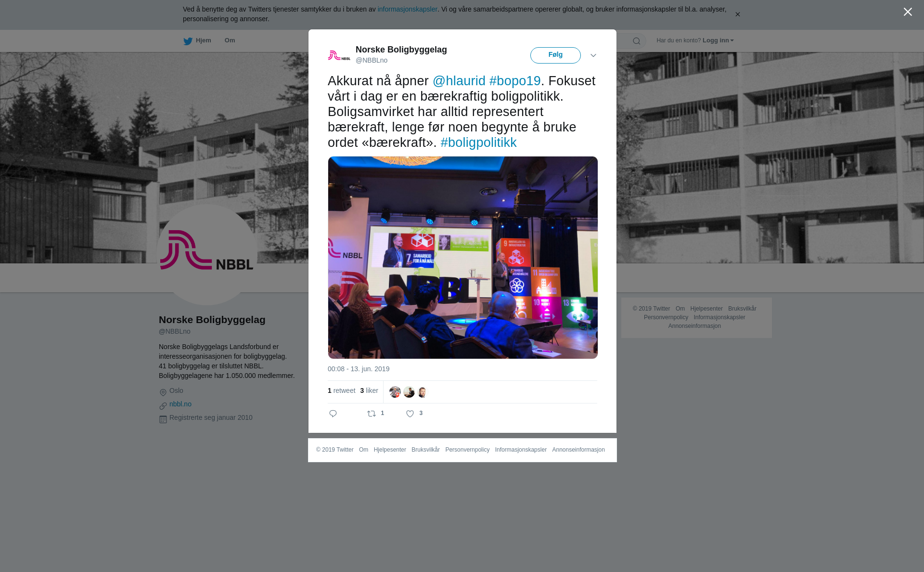The height and width of the screenshot is (572, 924).
Task: Click the search magnifier icon
Action: 637,41
